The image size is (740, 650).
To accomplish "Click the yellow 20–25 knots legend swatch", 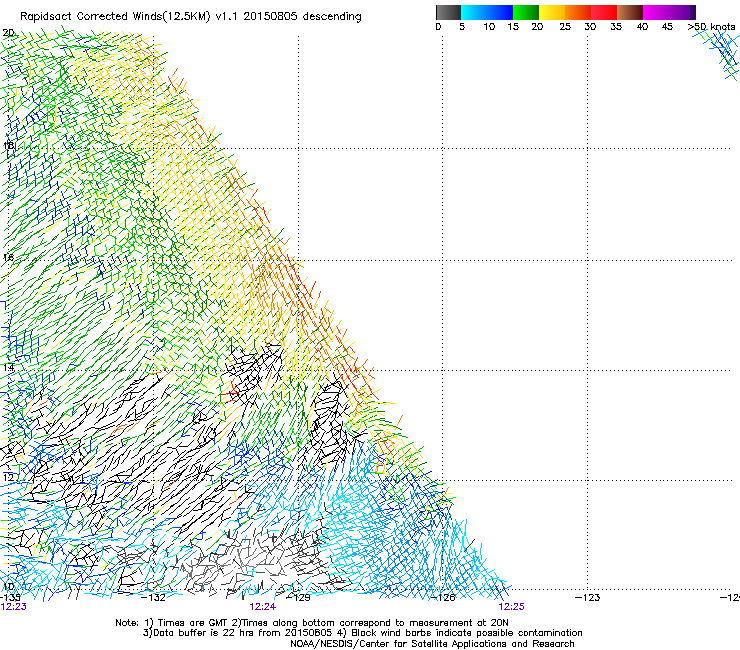I will pos(552,12).
